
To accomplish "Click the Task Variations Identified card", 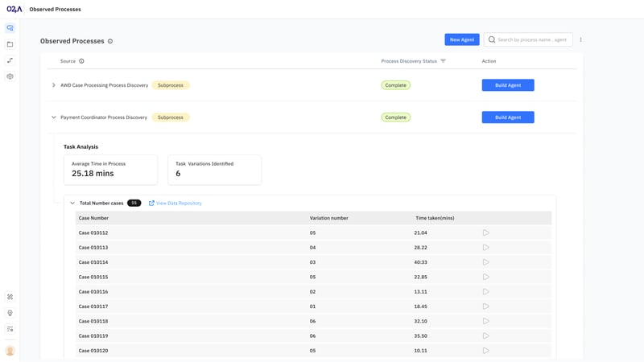I will click(x=214, y=170).
